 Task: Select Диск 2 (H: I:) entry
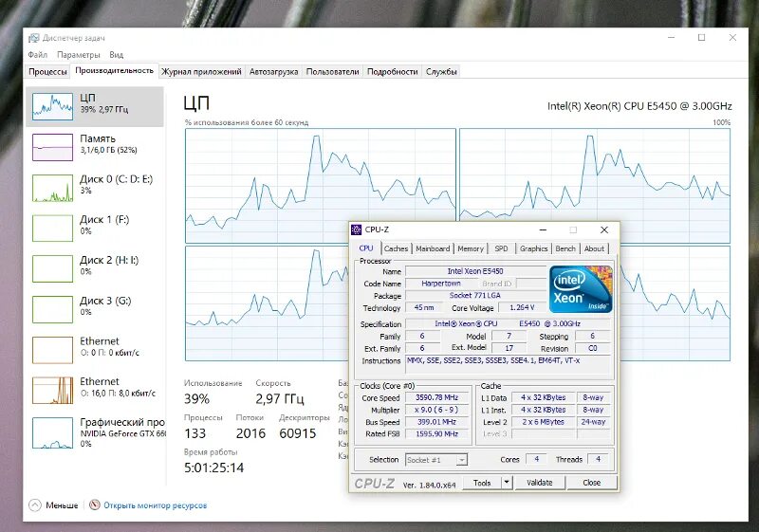(x=96, y=269)
